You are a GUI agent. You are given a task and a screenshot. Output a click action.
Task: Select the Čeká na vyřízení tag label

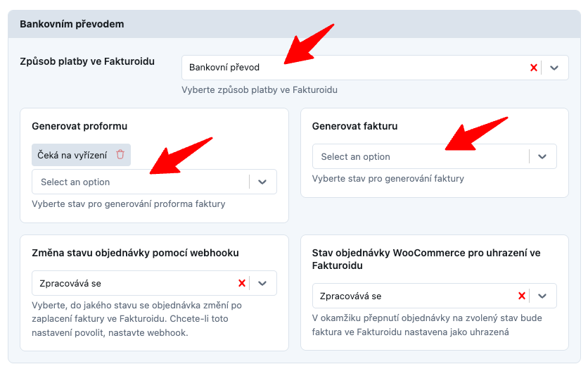pyautogui.click(x=72, y=155)
